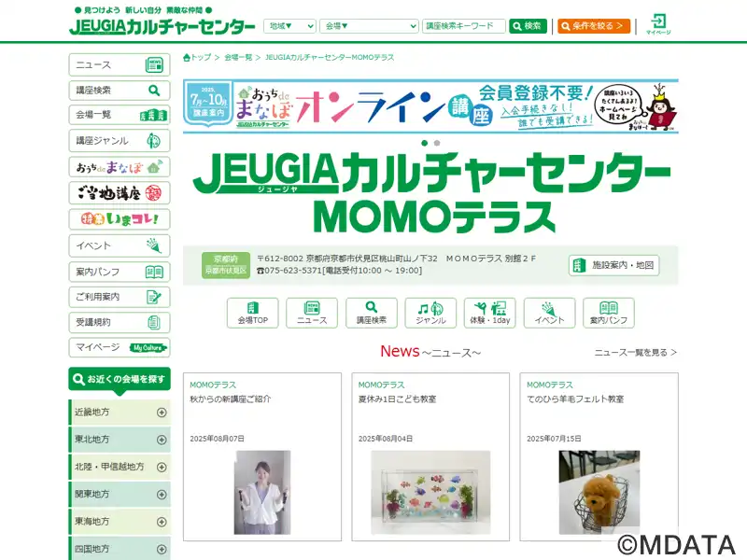Screen dimensions: 747x560
Task: Click the green 検索 search button
Action: (x=528, y=26)
